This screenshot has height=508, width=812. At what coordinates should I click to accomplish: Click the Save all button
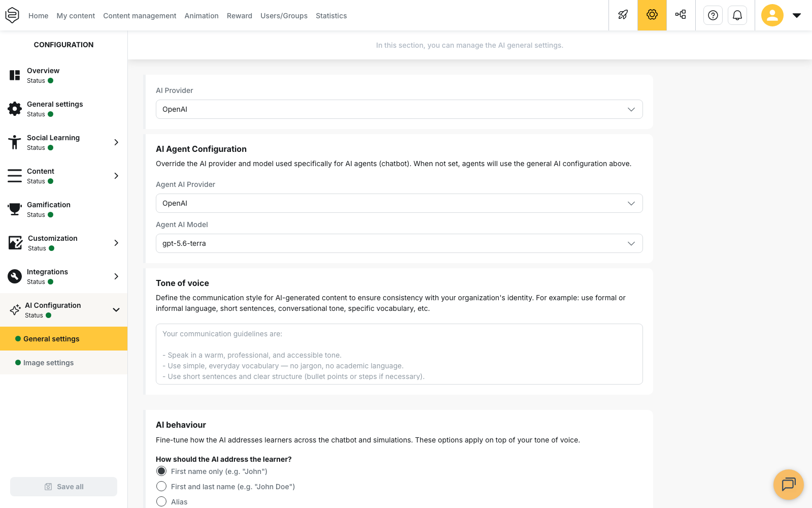point(63,487)
